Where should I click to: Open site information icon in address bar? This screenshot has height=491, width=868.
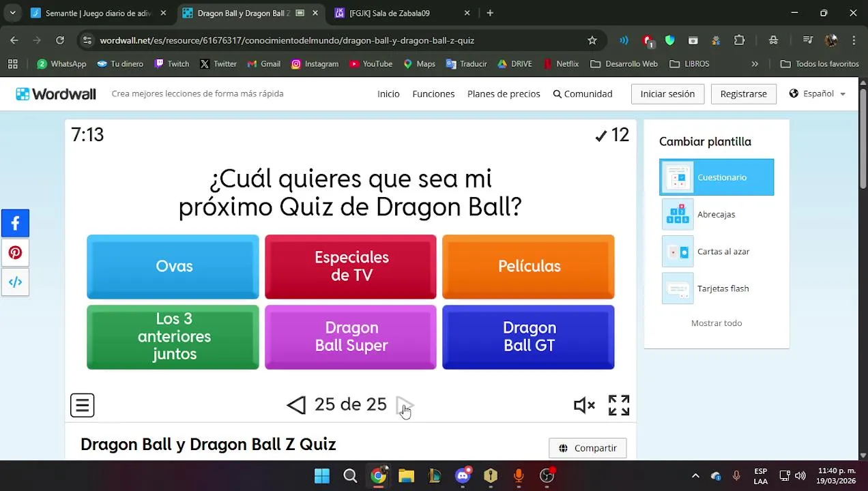[87, 40]
